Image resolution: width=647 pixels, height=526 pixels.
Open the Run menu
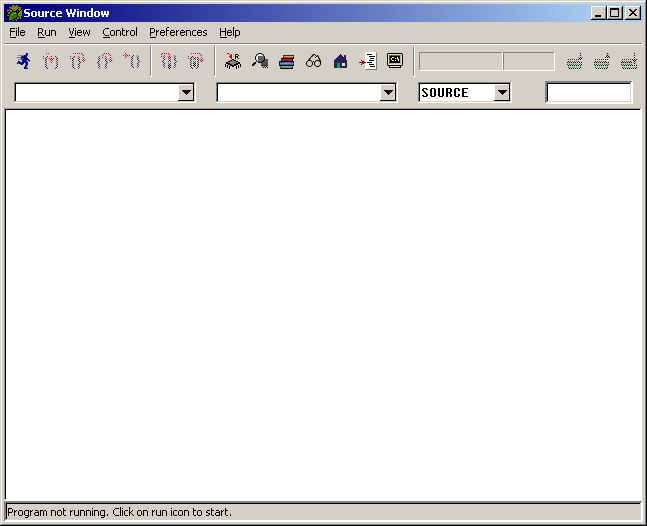(47, 32)
